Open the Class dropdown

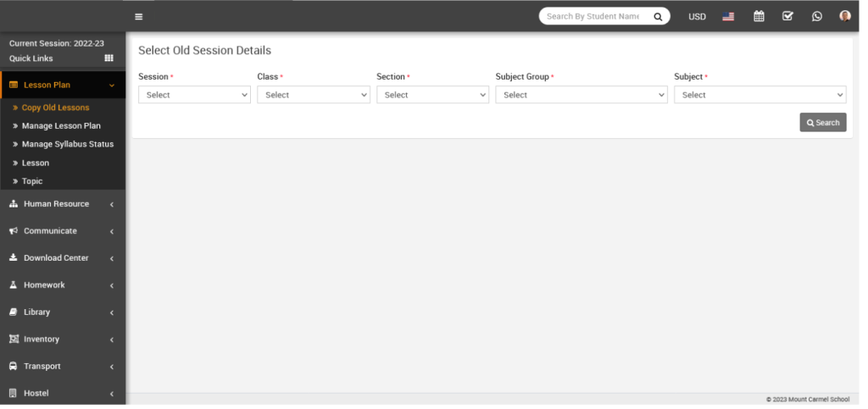(313, 95)
